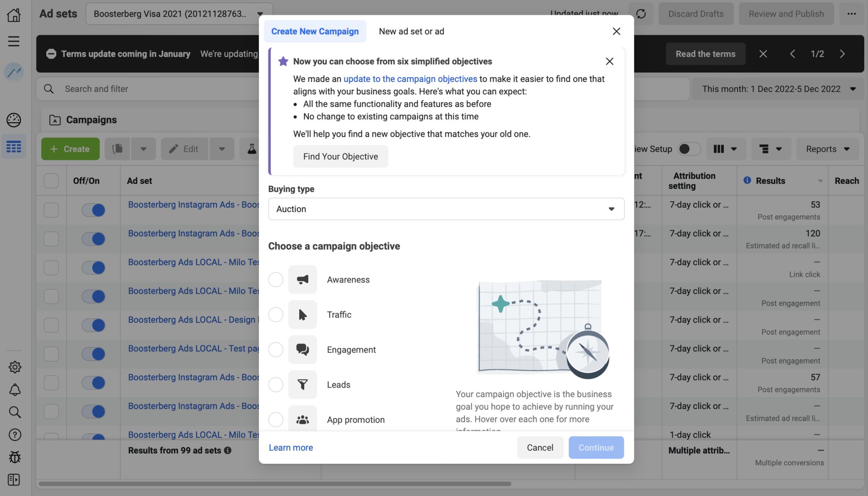Open the refresh data icon
Screen dimensions: 868x496
coord(641,14)
